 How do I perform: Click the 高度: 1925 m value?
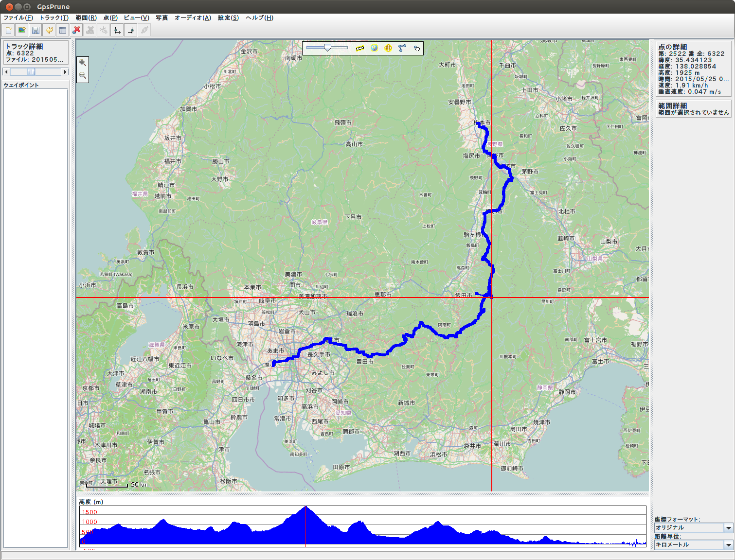coord(679,73)
